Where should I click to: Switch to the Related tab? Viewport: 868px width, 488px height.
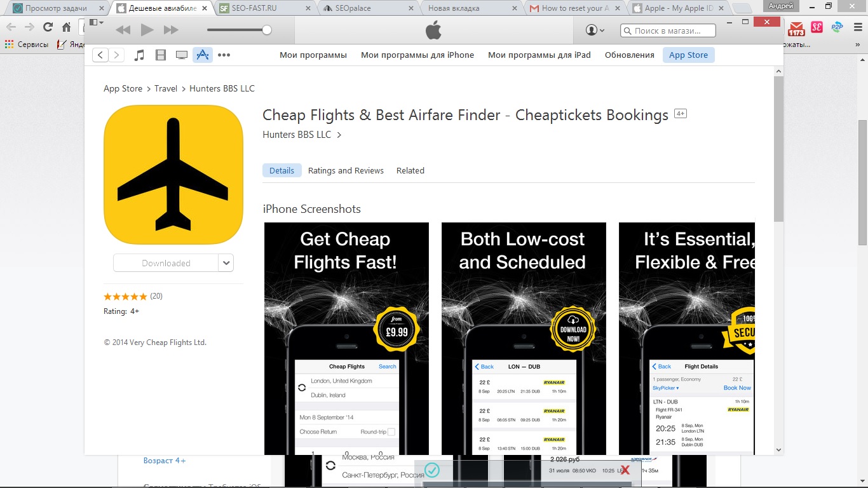(x=410, y=170)
